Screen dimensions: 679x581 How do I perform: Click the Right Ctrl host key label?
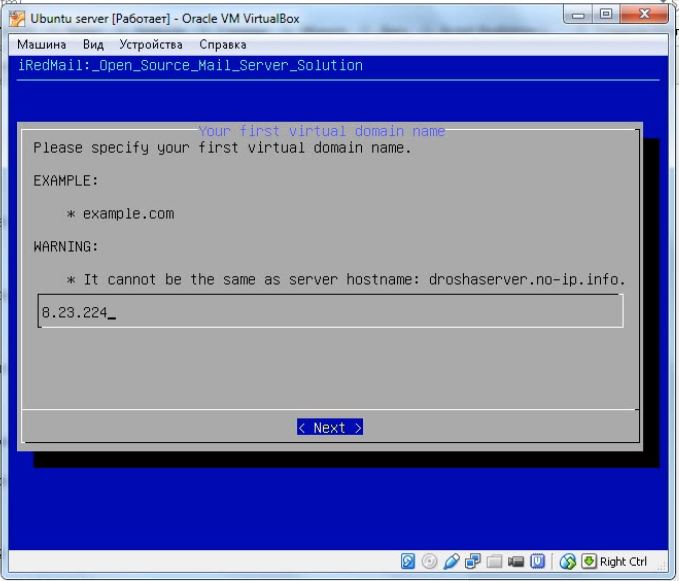(623, 562)
